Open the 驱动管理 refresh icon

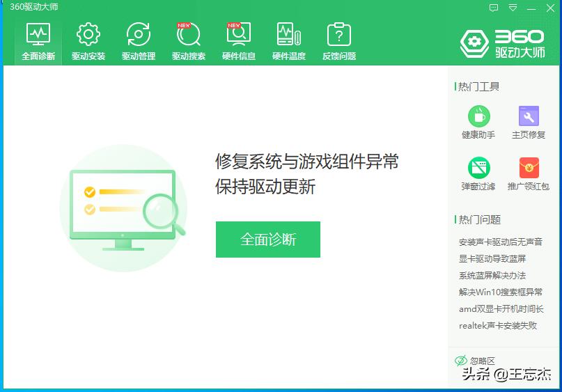139,34
